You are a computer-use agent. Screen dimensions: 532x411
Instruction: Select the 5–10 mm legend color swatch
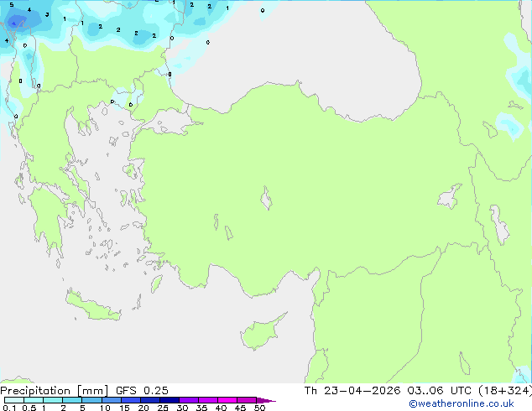(x=91, y=400)
